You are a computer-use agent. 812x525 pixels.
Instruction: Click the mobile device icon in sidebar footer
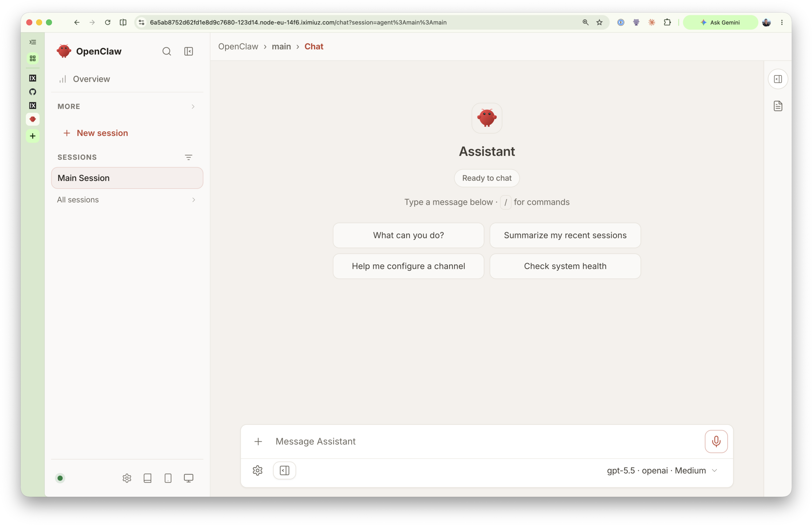(x=168, y=478)
